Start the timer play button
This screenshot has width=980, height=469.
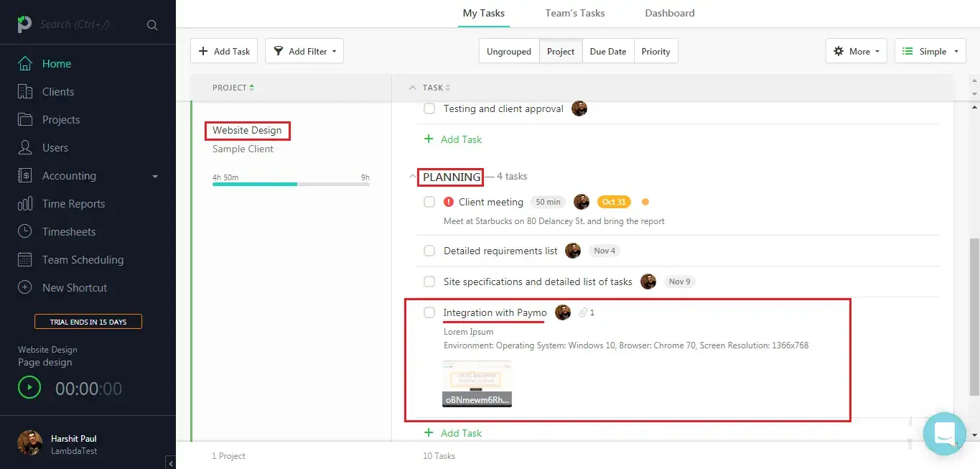(29, 389)
